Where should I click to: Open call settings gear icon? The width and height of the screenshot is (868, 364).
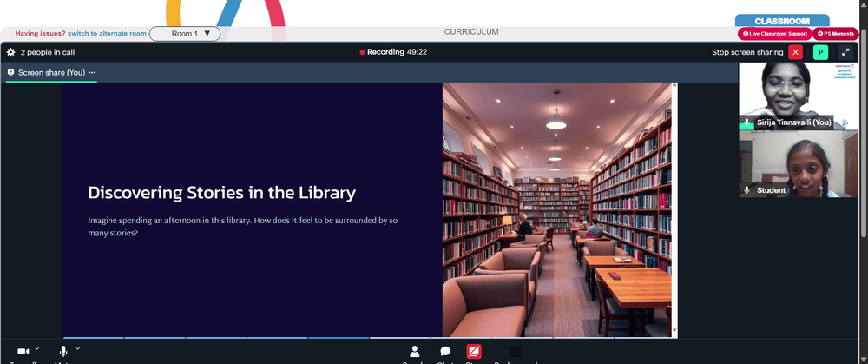tap(10, 52)
